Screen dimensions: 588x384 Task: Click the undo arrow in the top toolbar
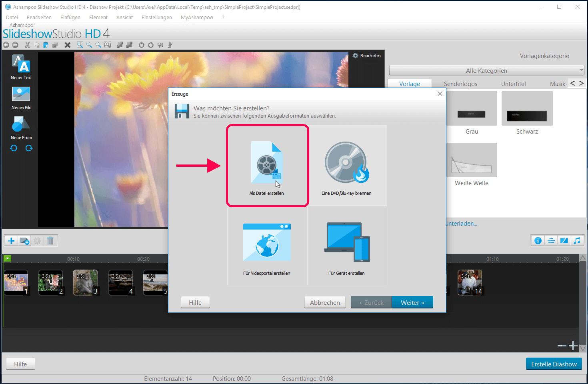[x=6, y=45]
